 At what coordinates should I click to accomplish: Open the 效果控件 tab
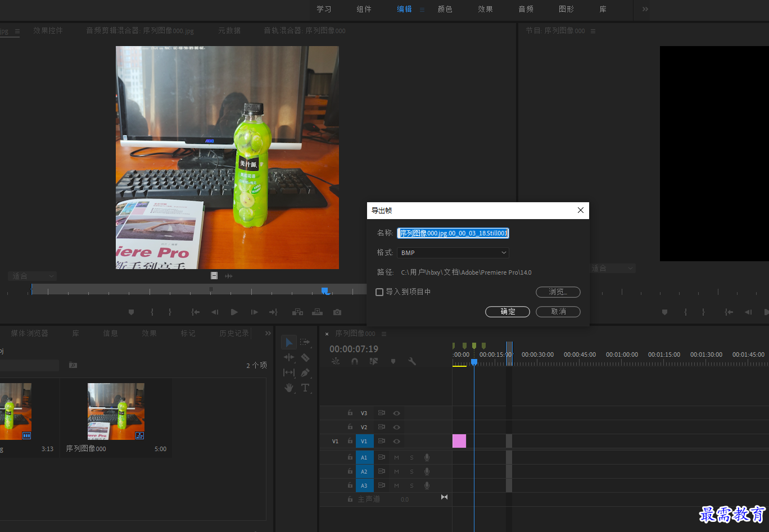[x=48, y=30]
